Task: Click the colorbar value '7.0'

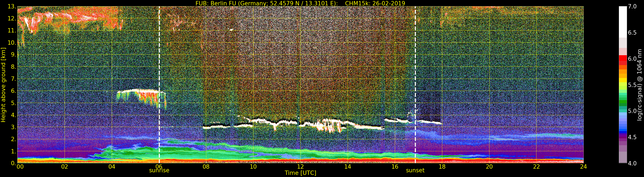Action: tap(632, 6)
